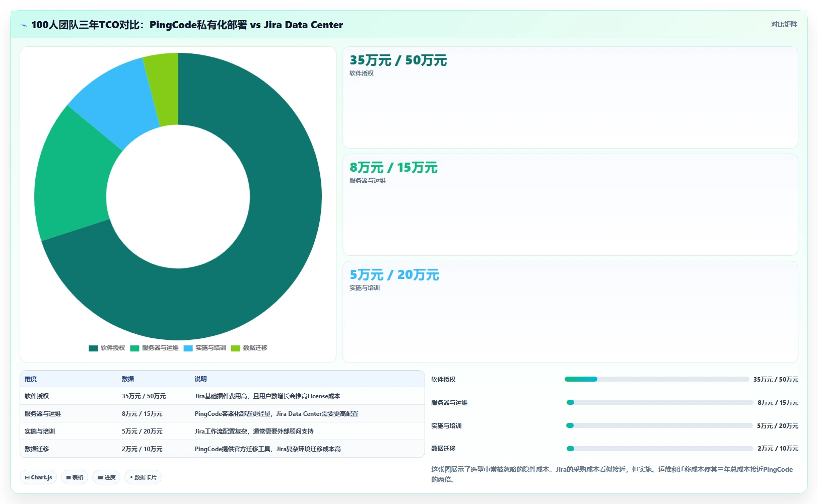The height and width of the screenshot is (504, 818).
Task: Select the 表格 tag chip
Action: (75, 477)
